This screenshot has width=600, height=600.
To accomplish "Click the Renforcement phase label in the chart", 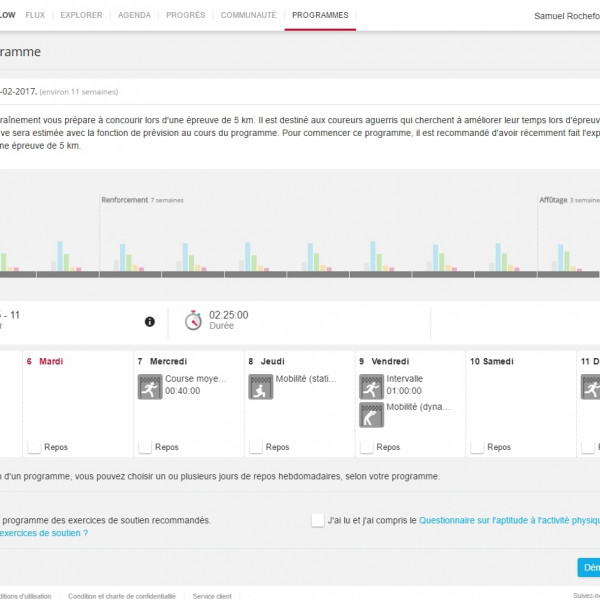I will [124, 200].
